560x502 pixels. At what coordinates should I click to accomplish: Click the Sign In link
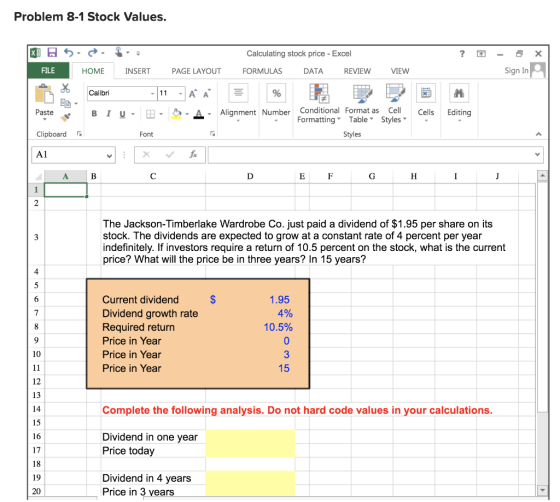click(516, 70)
